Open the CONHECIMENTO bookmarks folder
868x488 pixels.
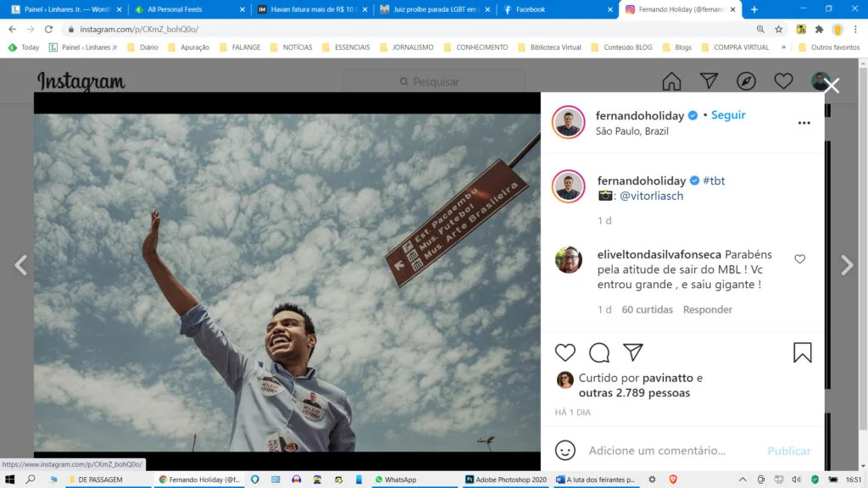476,47
